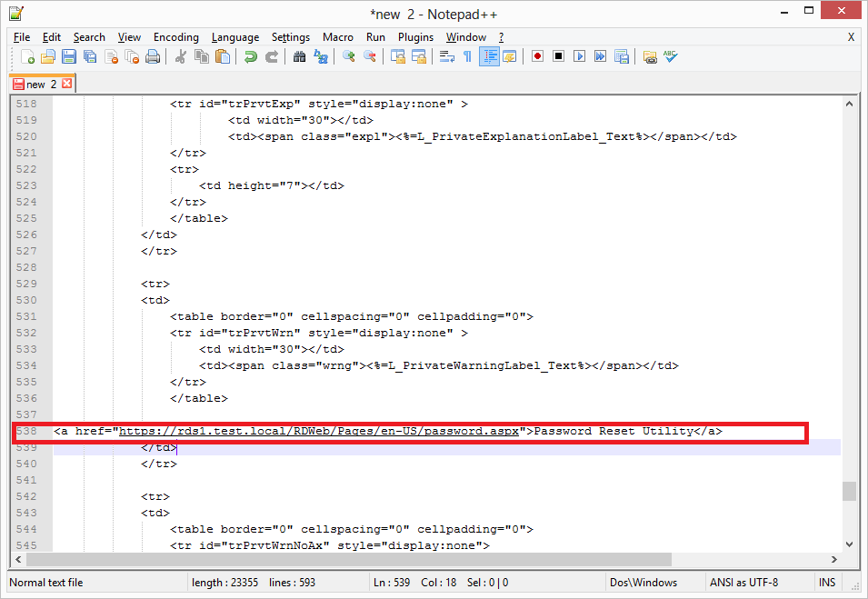Open the Encoding menu

[176, 37]
